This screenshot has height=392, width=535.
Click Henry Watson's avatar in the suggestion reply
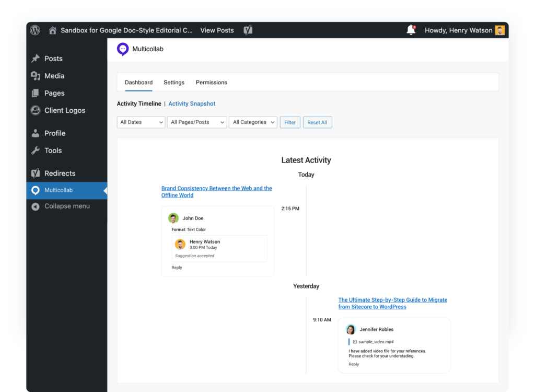[x=180, y=244]
